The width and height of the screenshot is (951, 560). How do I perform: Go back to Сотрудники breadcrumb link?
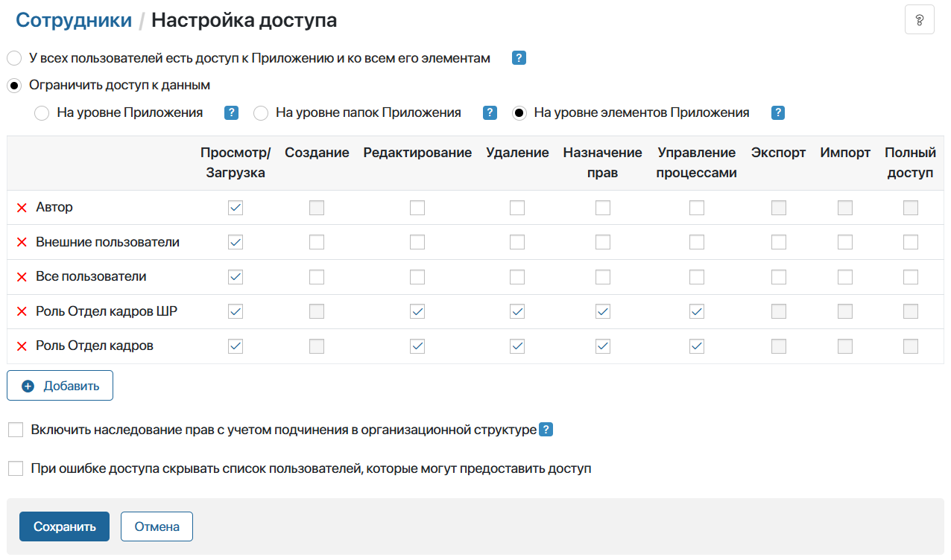[x=74, y=20]
